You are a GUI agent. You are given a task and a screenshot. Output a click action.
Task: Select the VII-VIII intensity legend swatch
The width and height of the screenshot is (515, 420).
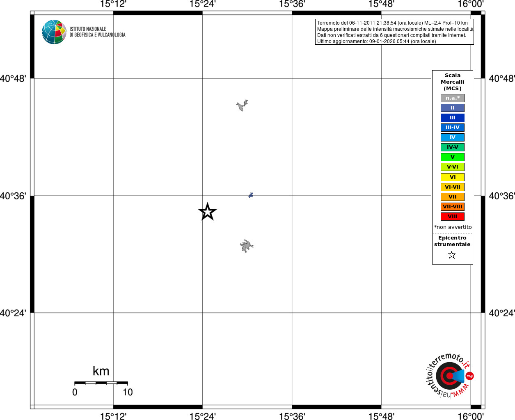pos(453,207)
